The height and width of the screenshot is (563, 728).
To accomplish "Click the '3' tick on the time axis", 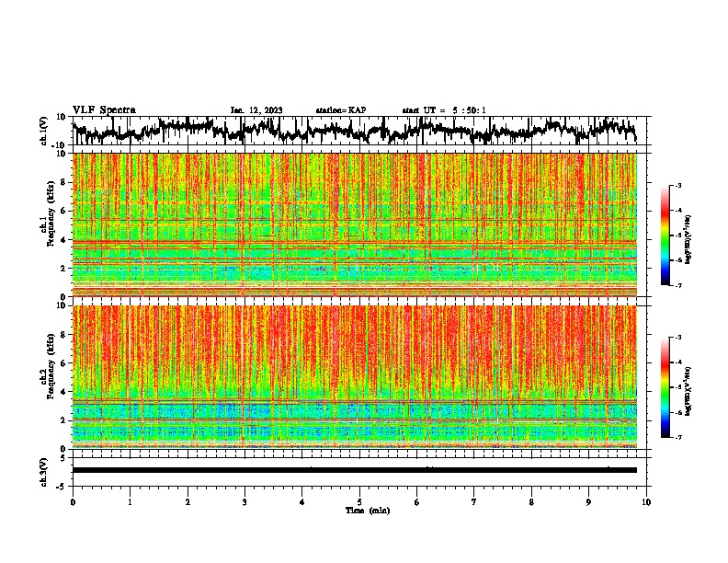I will [x=245, y=502].
